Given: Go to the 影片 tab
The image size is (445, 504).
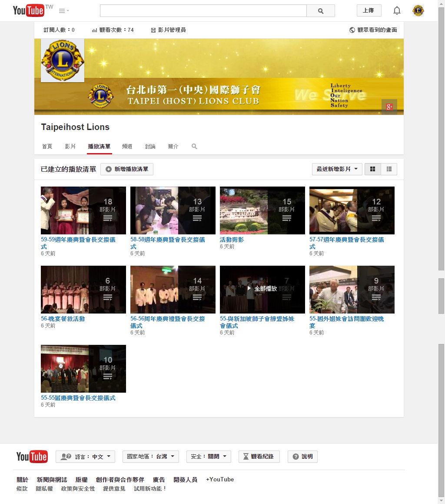Looking at the screenshot, I should tap(70, 147).
